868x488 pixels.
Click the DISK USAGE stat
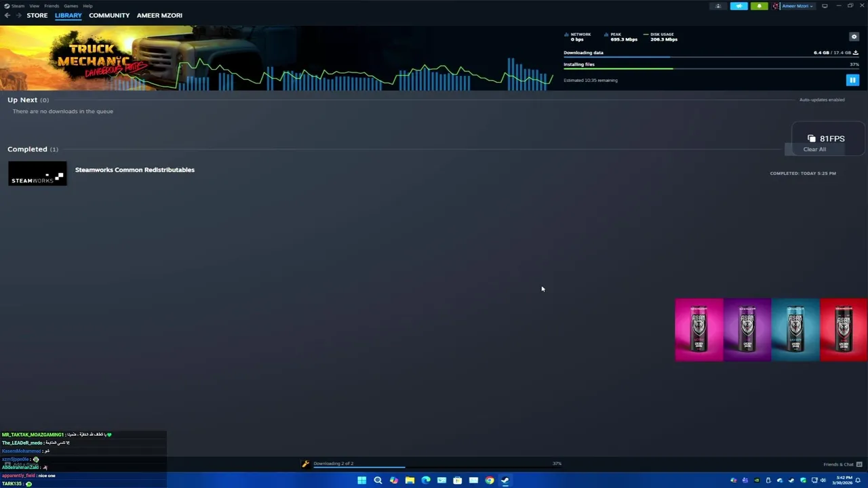point(660,37)
